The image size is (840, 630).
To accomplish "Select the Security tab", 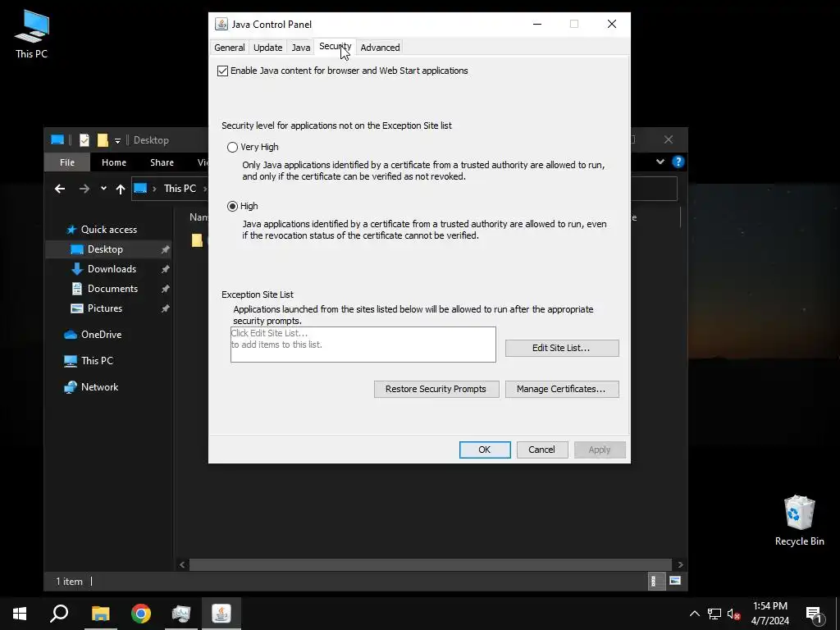I will (x=335, y=46).
